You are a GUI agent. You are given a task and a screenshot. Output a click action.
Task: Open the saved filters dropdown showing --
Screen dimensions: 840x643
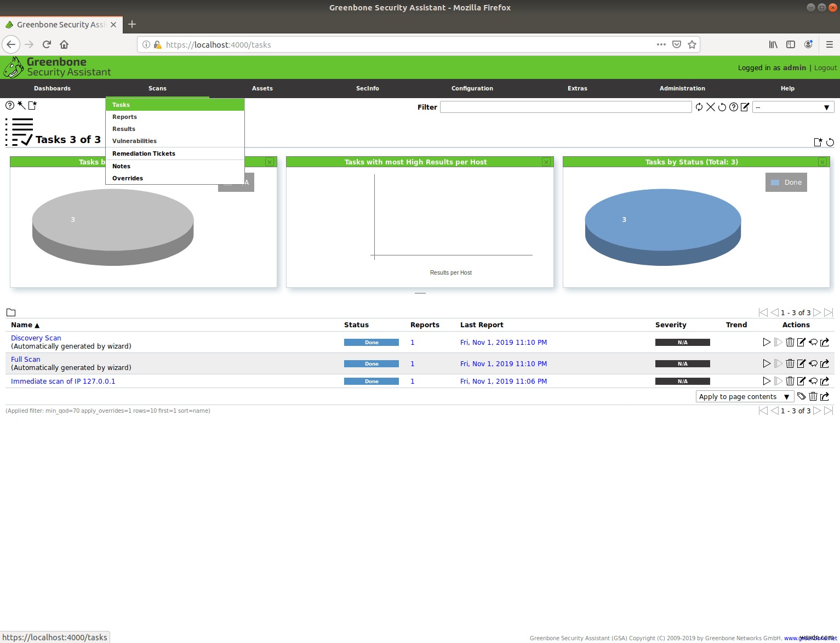[x=793, y=107]
